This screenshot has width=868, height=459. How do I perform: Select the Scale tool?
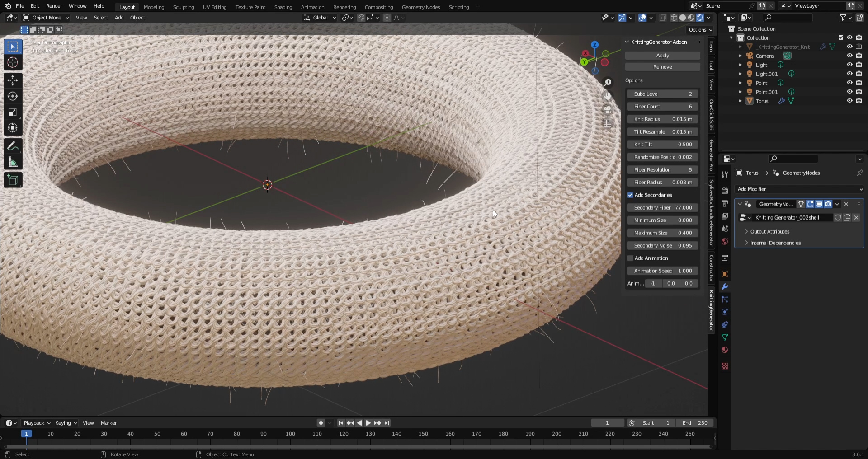point(12,112)
